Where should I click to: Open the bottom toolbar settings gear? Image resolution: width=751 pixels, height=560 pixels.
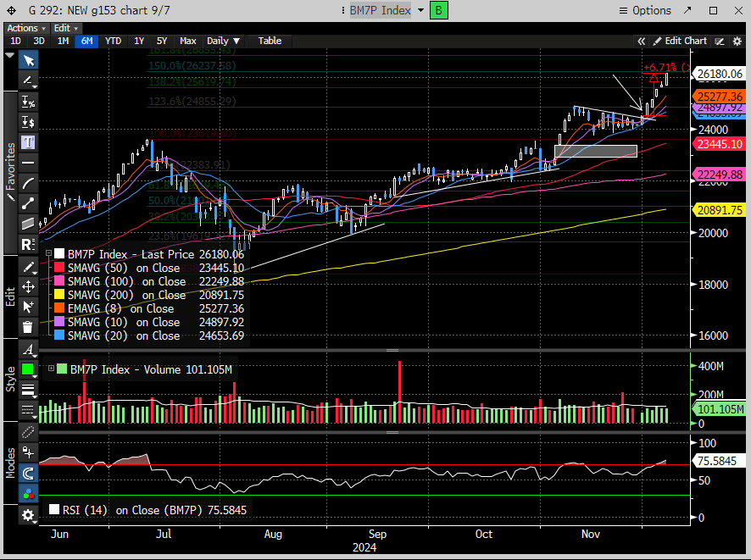coord(28,515)
